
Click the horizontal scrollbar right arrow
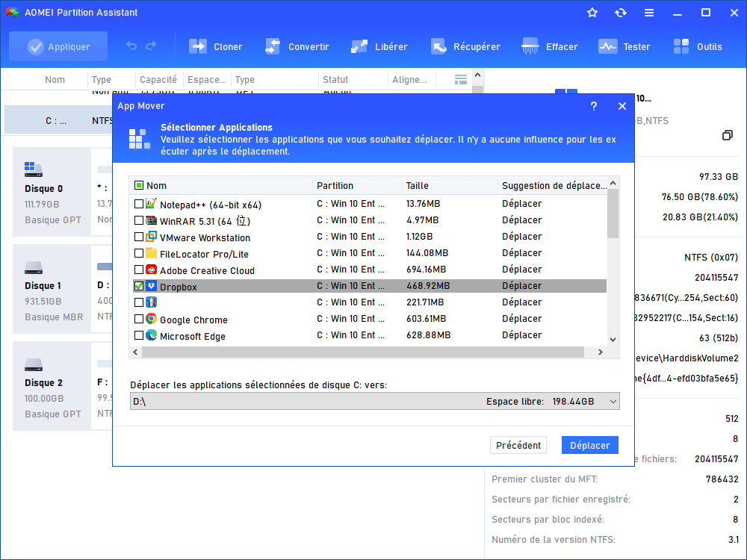(599, 352)
